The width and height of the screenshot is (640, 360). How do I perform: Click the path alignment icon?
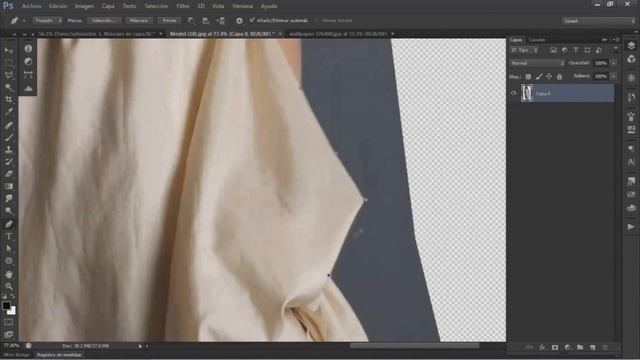coord(206,20)
